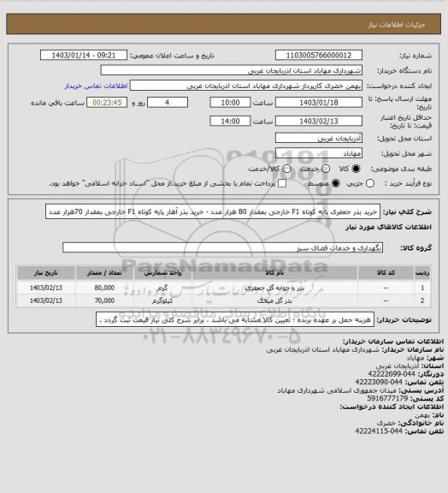Select the کالا radio button
This screenshot has width=448, height=493.
pyautogui.click(x=356, y=169)
